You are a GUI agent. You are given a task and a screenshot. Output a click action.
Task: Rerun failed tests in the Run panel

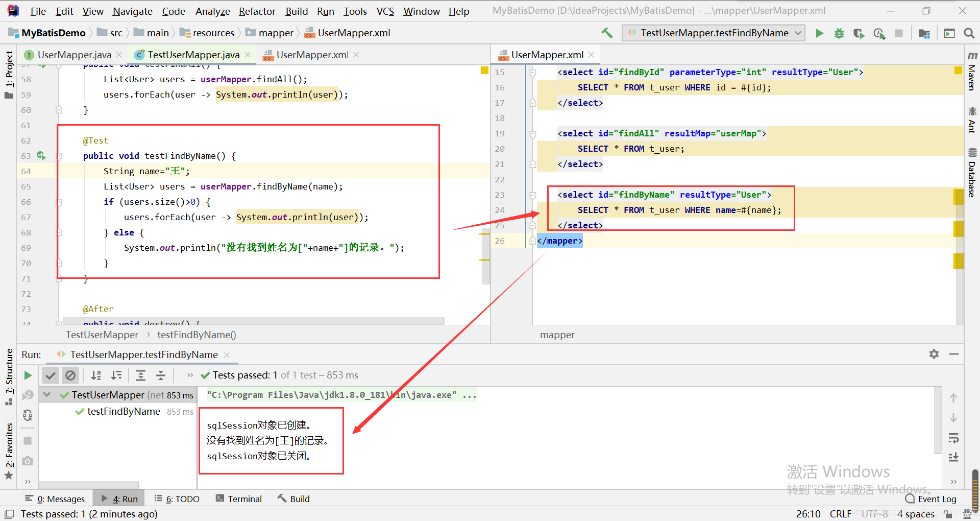pos(28,395)
